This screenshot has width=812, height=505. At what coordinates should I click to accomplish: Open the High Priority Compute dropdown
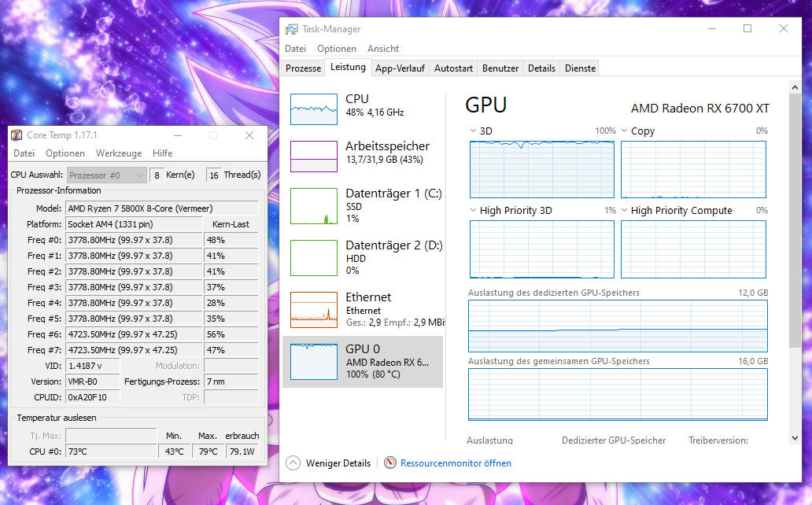click(624, 210)
